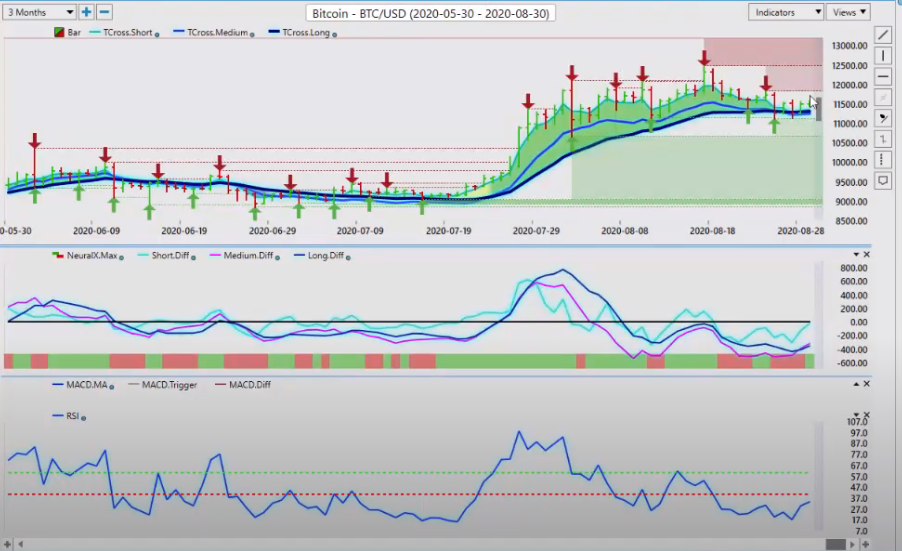The height and width of the screenshot is (551, 902).
Task: Click the RSI legend label
Action: (72, 416)
